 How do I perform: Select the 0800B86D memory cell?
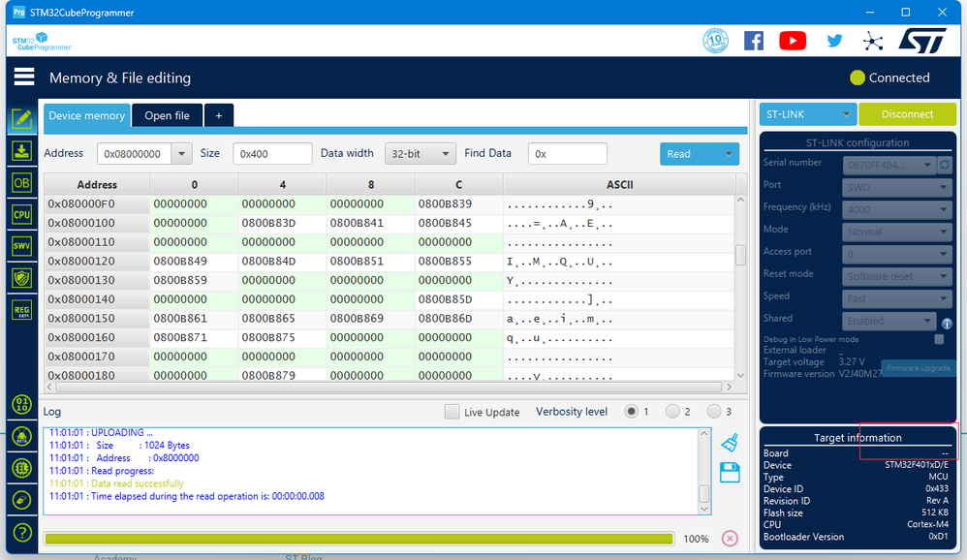459,319
